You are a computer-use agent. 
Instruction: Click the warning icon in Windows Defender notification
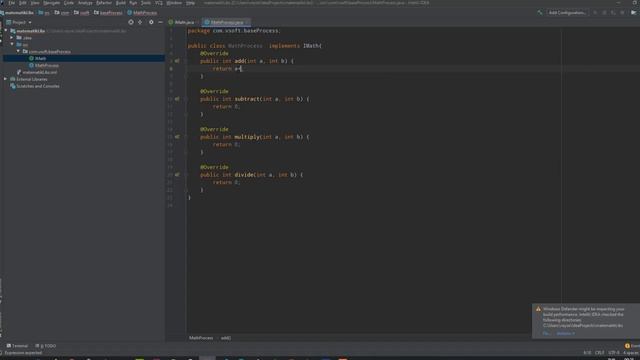point(538,309)
